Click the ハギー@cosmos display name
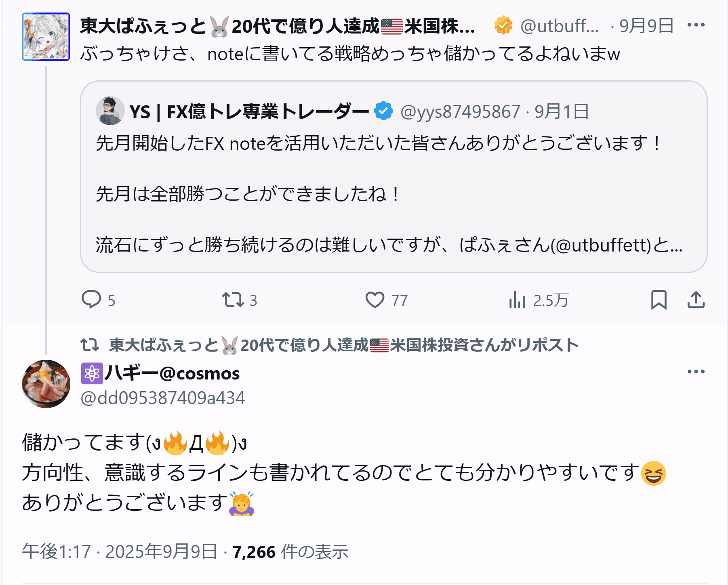The image size is (728, 585). point(172,373)
